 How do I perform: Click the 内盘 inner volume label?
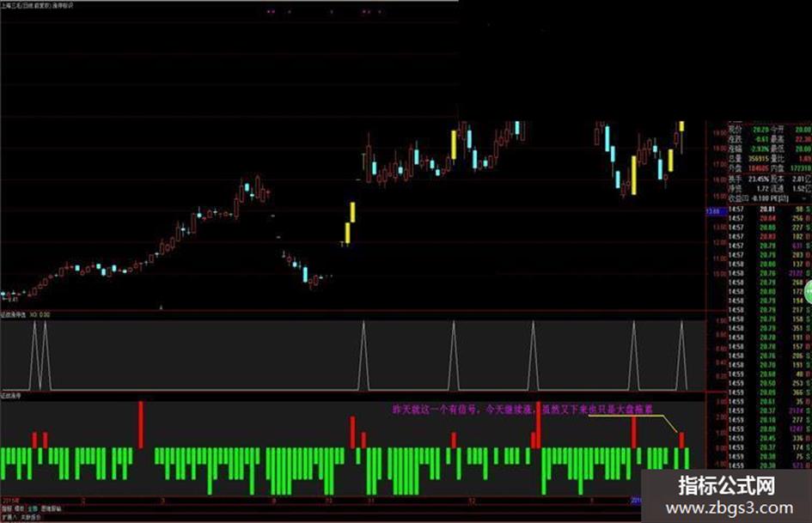(x=778, y=168)
